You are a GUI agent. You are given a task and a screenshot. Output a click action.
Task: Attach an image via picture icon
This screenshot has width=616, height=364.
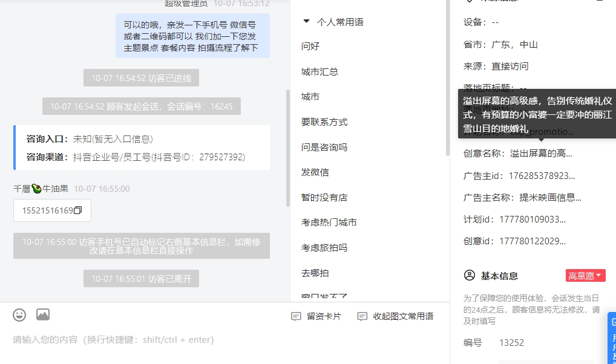tap(43, 314)
